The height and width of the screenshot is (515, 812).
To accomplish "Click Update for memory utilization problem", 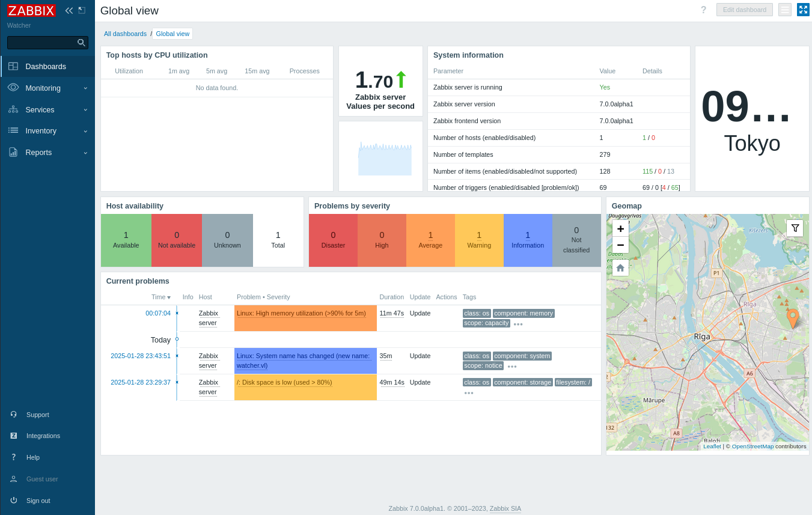I will [x=420, y=313].
